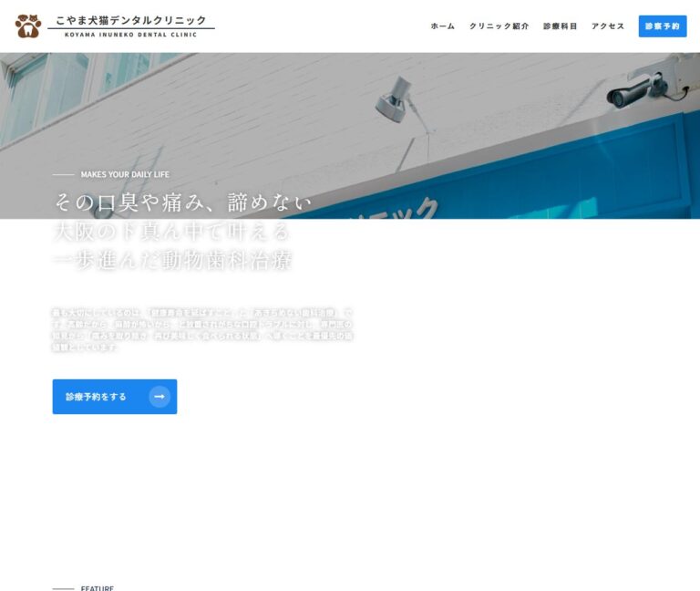Screen dimensions: 700x591
Task: Click the 診療予約をする button
Action: 115,397
